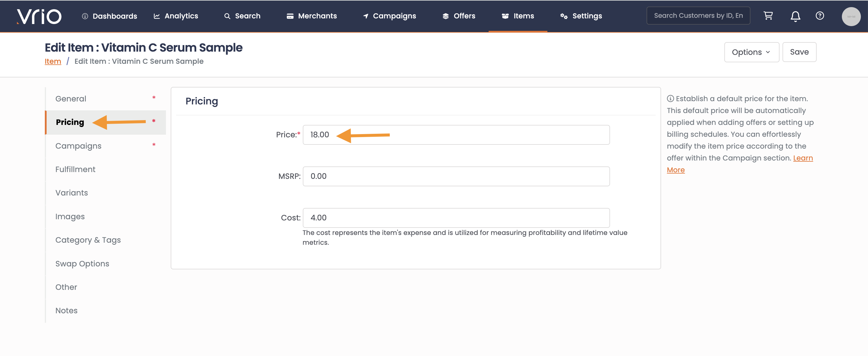Click the MSRP input field

(x=456, y=176)
